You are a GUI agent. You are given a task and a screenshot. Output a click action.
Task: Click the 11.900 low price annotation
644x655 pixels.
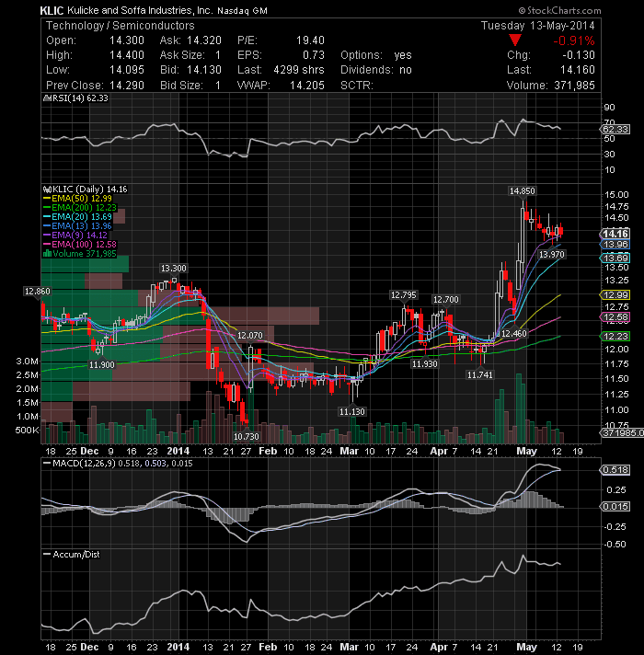101,364
